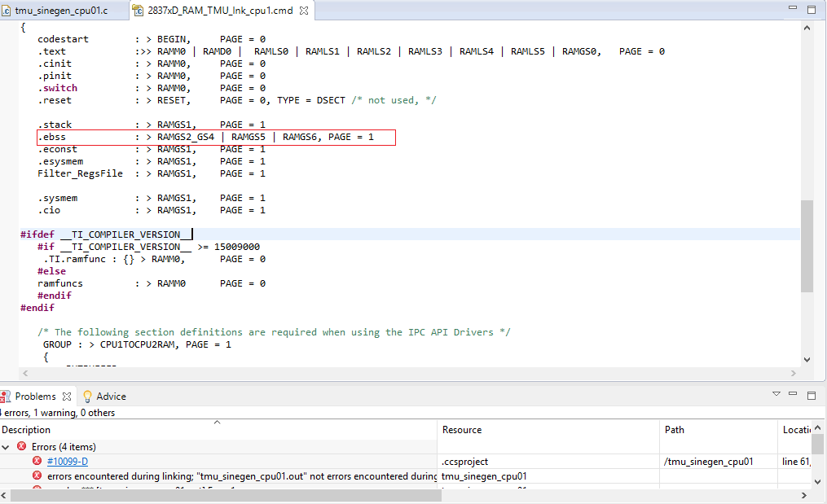Click the /tmu_sinegen_cpu01 path cell

click(x=708, y=462)
